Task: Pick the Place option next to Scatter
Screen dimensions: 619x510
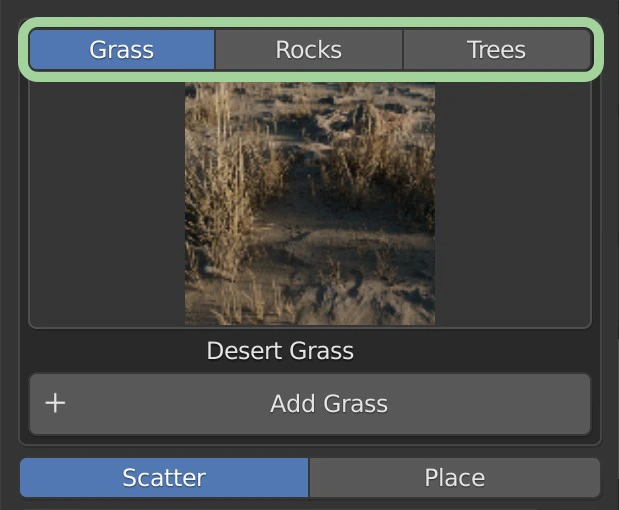Action: tap(454, 478)
